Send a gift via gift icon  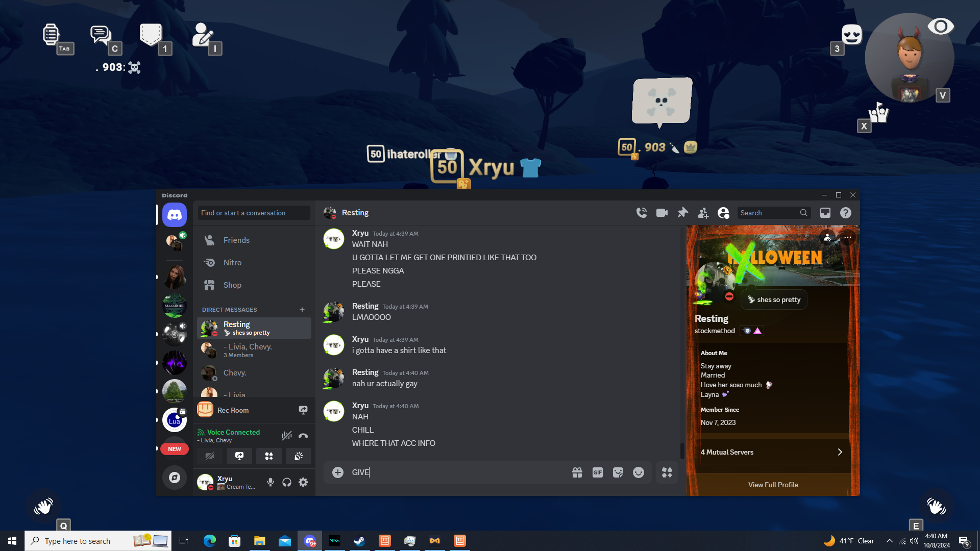click(577, 472)
